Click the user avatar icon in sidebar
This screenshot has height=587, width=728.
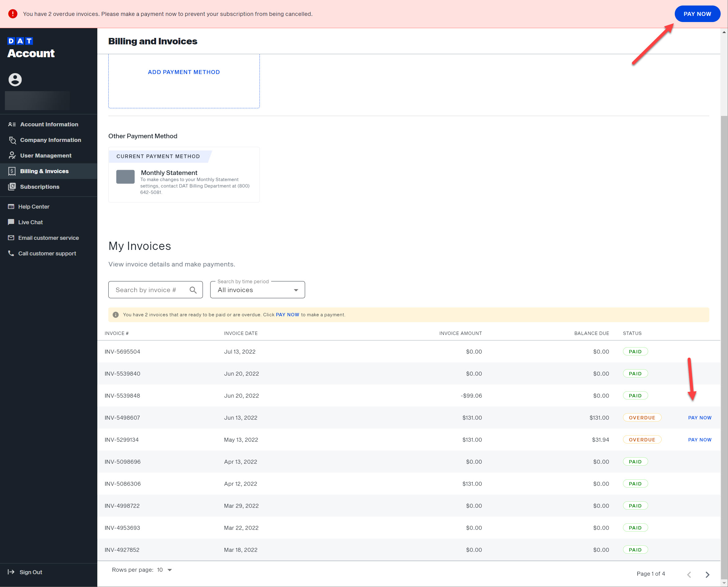click(x=15, y=80)
